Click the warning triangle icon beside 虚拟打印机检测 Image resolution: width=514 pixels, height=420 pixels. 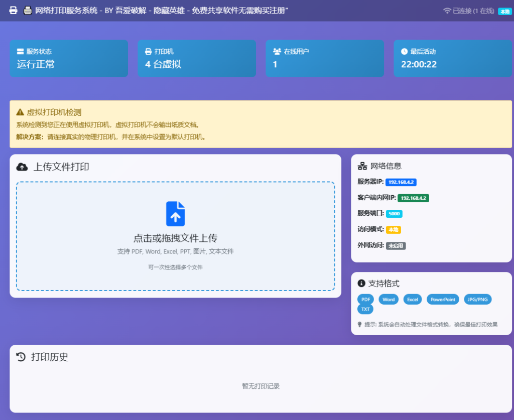click(20, 112)
